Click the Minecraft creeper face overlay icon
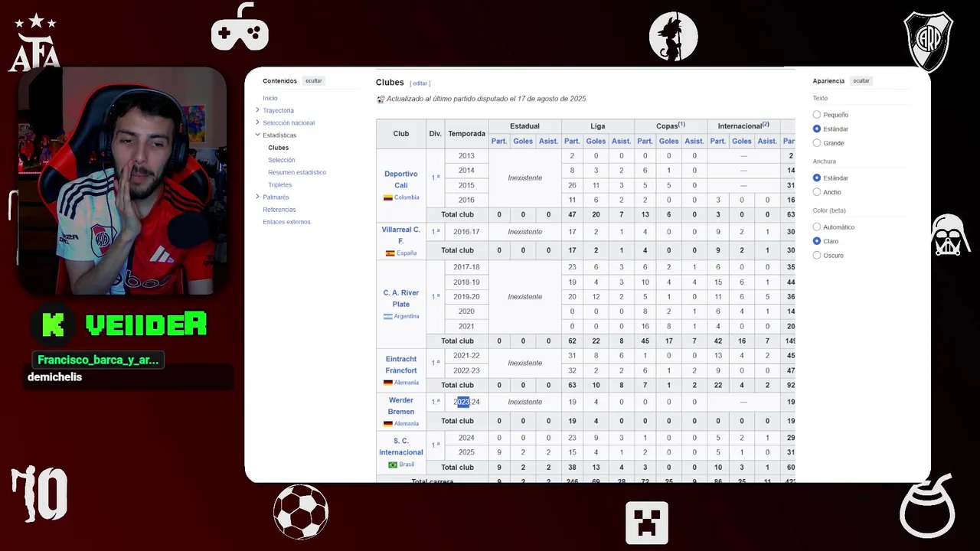 (x=647, y=523)
